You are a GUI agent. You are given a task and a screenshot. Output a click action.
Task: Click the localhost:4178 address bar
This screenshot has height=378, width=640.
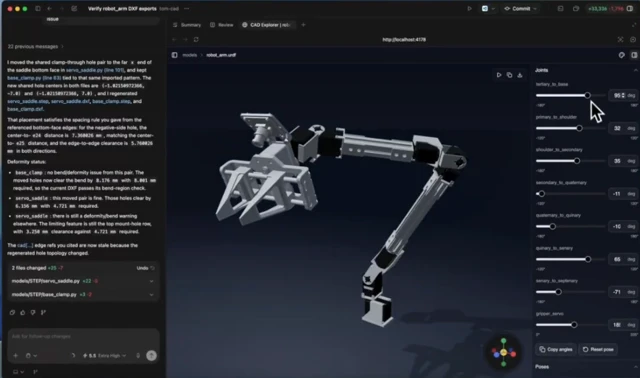404,40
